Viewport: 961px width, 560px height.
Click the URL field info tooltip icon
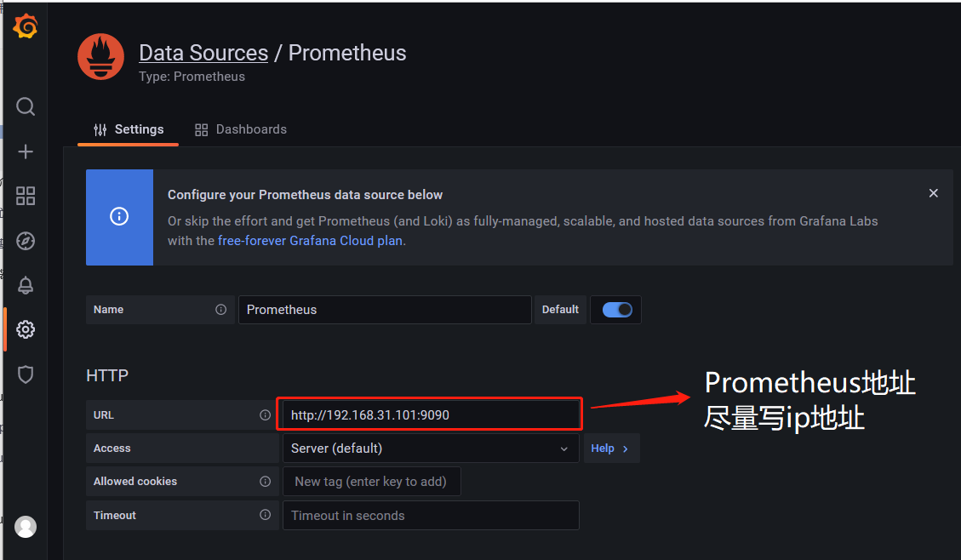coord(266,414)
